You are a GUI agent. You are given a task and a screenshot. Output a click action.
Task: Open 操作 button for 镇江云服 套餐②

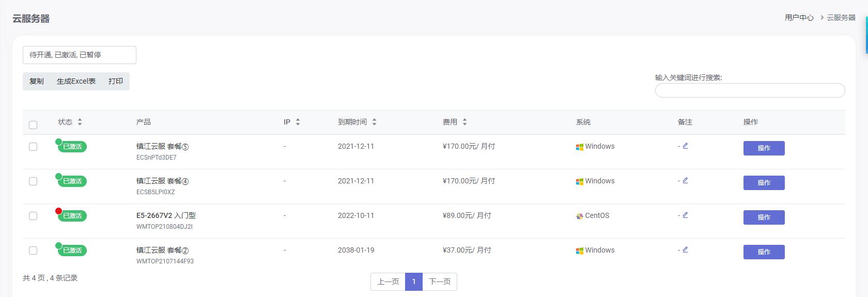[x=764, y=252]
